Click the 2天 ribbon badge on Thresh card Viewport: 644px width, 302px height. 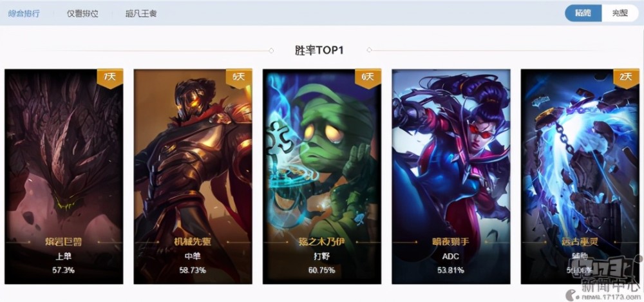point(626,78)
